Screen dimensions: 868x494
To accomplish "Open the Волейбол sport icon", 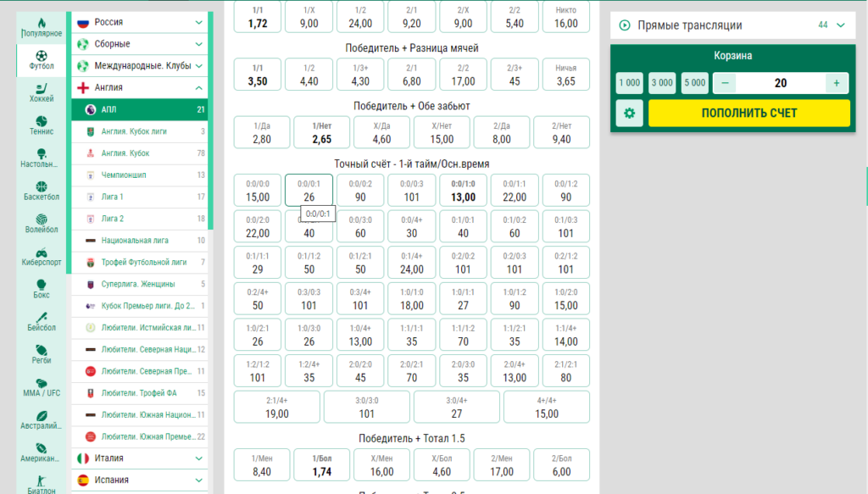I will coord(42,223).
